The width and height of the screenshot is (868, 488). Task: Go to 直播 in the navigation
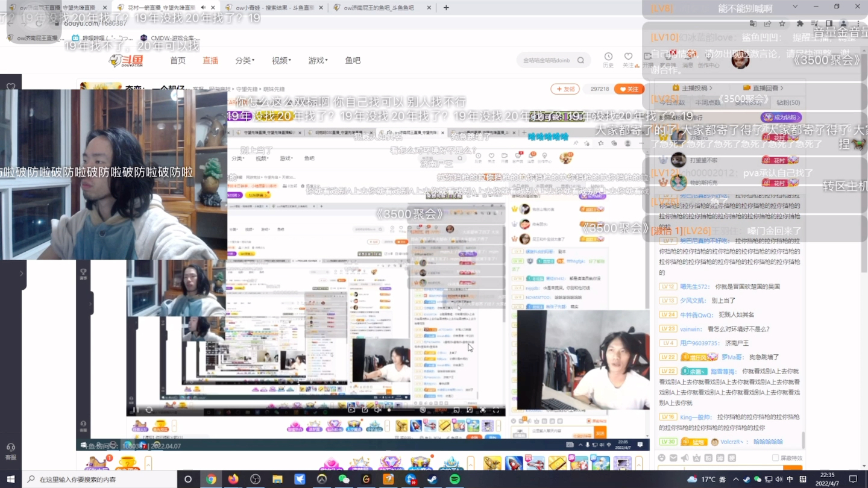pos(210,60)
